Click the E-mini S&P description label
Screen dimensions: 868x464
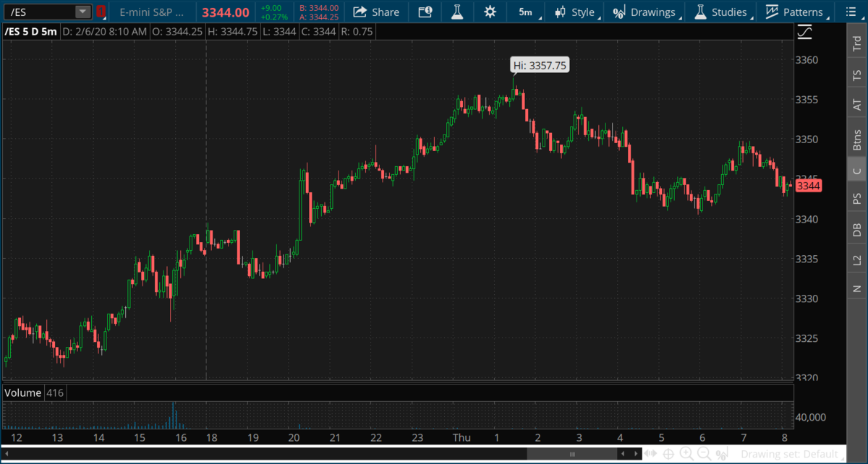click(x=151, y=12)
